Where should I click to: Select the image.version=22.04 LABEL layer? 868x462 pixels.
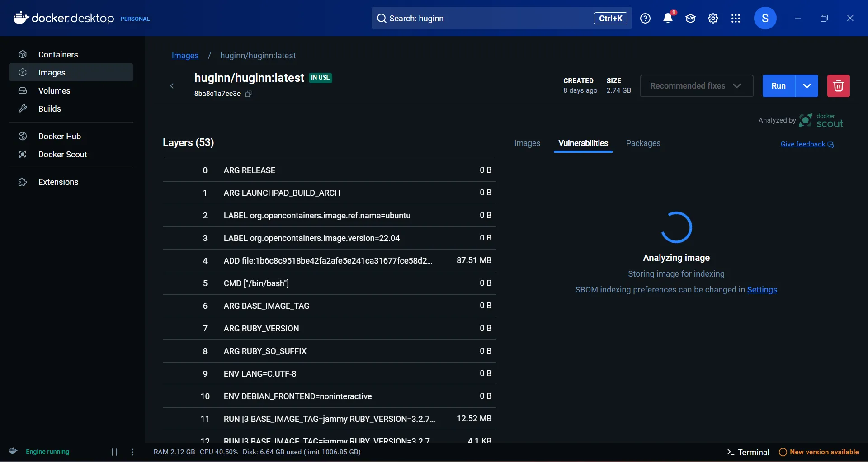tap(329, 238)
